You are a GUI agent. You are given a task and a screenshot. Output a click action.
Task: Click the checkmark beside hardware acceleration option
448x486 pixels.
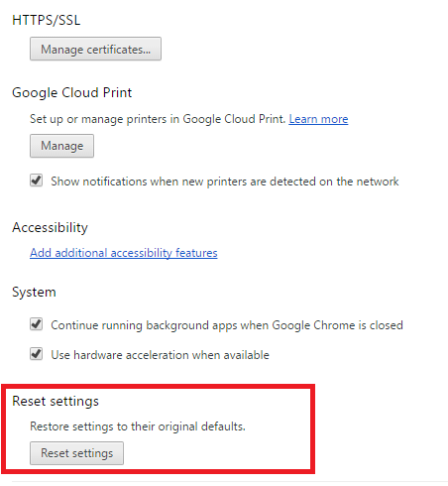click(x=36, y=354)
